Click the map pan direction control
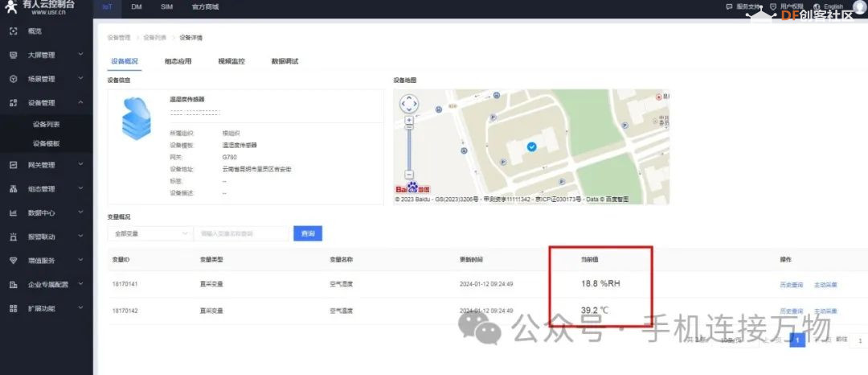 pos(409,104)
